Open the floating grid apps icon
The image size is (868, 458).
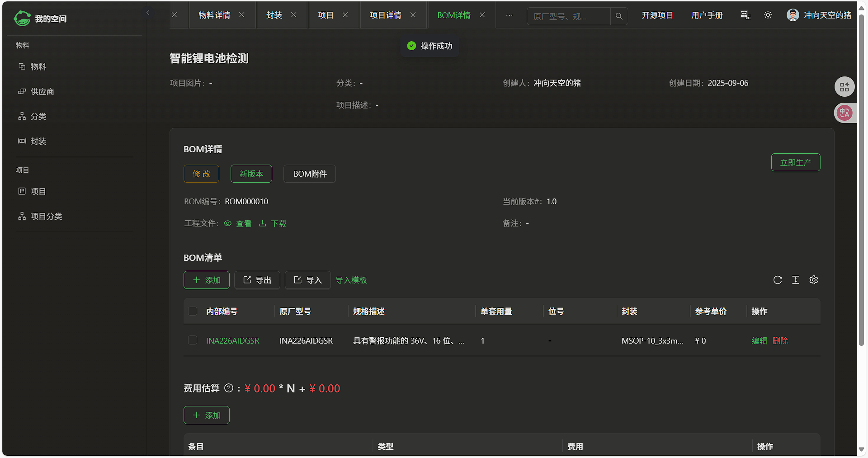coord(844,87)
